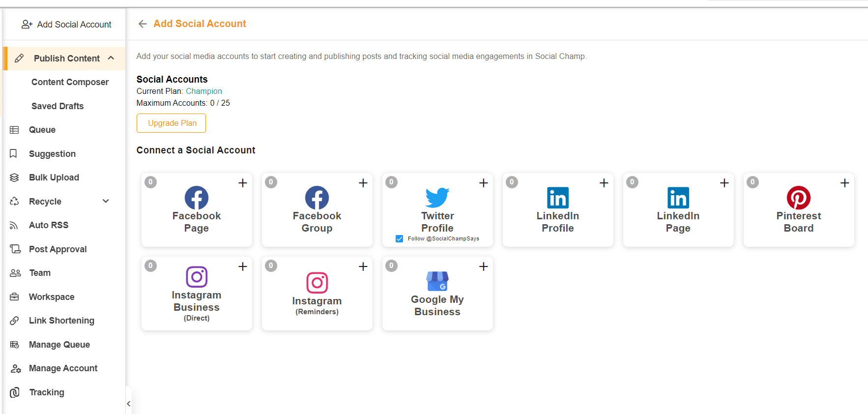Click the Pinterest Board logo
Image resolution: width=868 pixels, height=414 pixels.
pos(799,198)
